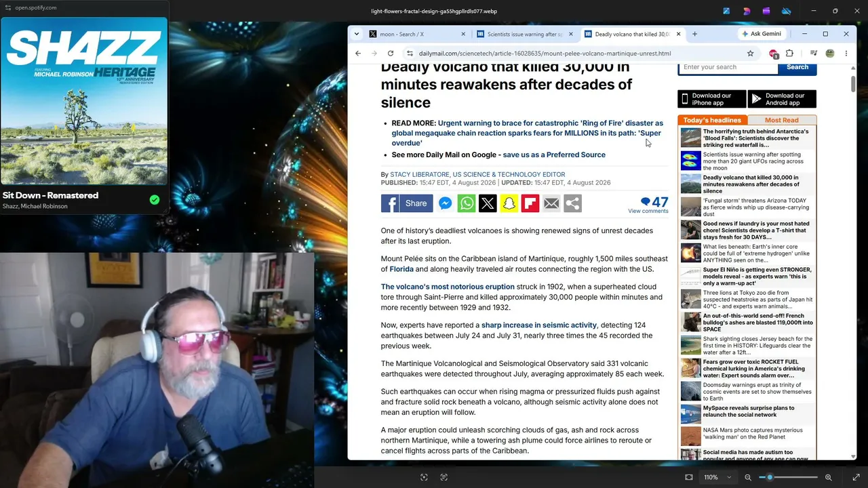Click the Search button on Daily Mail

pyautogui.click(x=797, y=67)
